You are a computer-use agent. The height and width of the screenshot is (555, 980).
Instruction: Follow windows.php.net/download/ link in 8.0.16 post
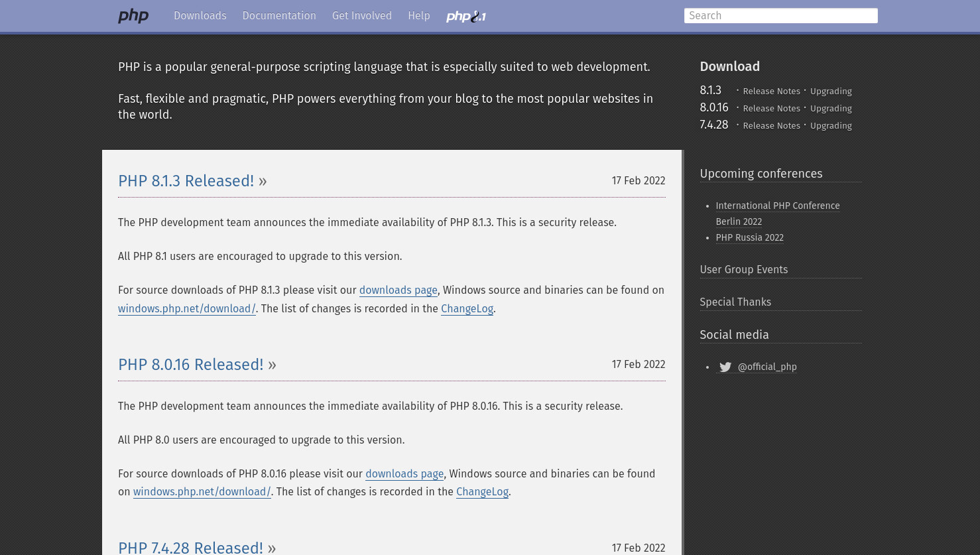point(202,492)
